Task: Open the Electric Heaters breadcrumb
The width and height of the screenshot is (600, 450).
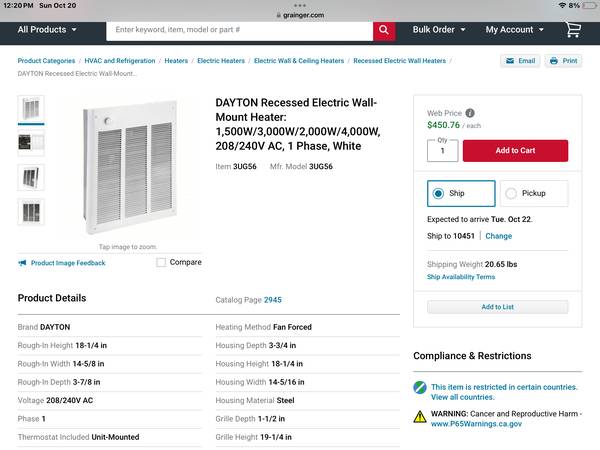Action: [x=221, y=60]
